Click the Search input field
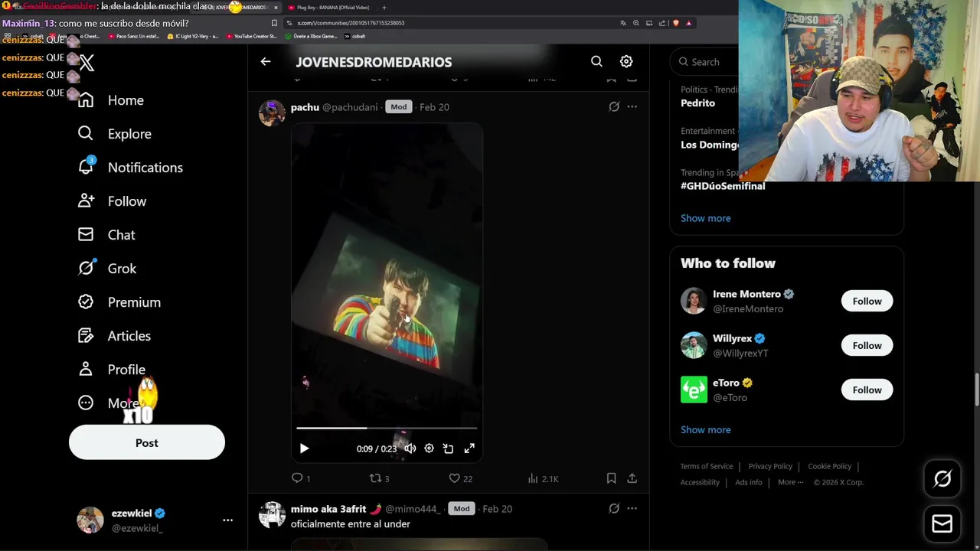 (x=706, y=62)
